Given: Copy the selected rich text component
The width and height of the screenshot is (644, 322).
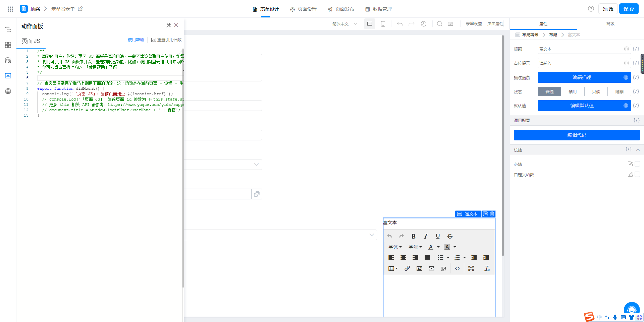Looking at the screenshot, I should coord(485,214).
